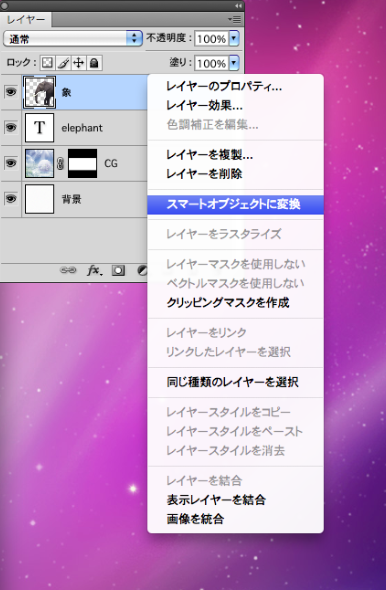
Task: Toggle visibility of the CG layer
Action: pyautogui.click(x=11, y=163)
